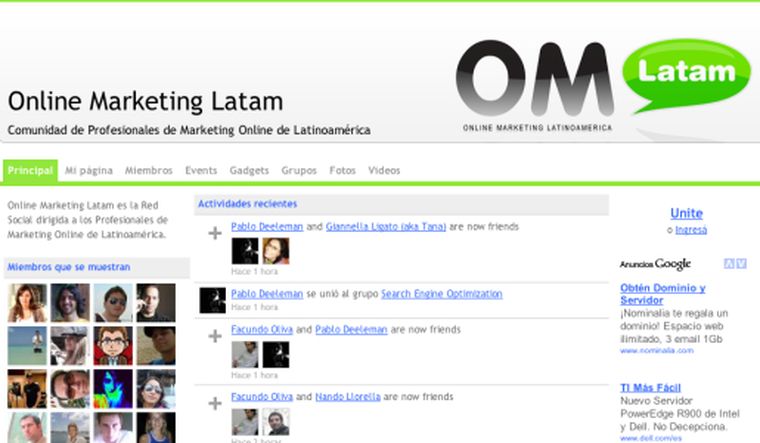Open Facundo Oliva link in Nando Llorella entry
The height and width of the screenshot is (443, 760).
pyautogui.click(x=262, y=397)
